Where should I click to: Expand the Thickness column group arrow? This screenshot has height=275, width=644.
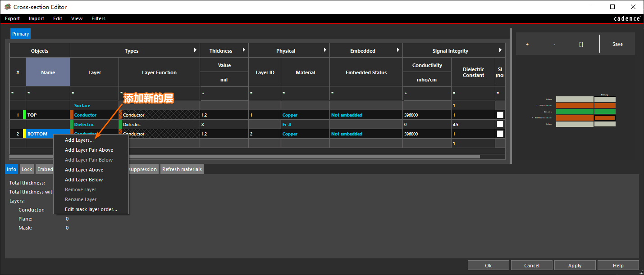(244, 50)
